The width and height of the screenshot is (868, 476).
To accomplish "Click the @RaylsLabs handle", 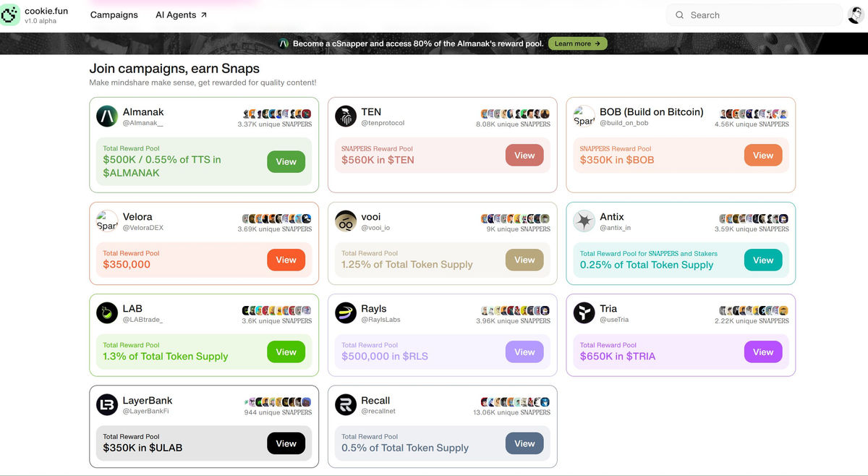I will click(x=380, y=320).
